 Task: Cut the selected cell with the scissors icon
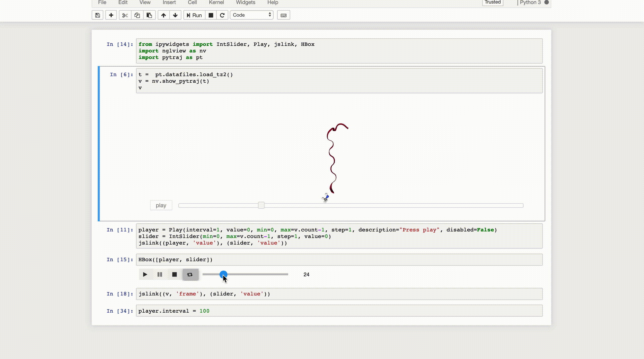pos(125,15)
